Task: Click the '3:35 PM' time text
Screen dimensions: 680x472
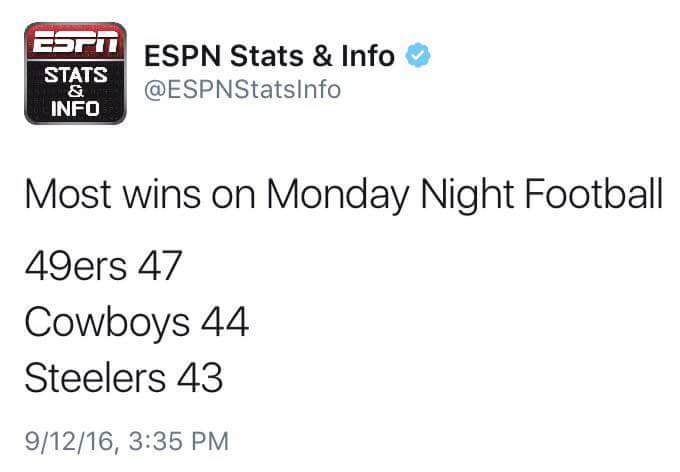Action: tap(179, 441)
